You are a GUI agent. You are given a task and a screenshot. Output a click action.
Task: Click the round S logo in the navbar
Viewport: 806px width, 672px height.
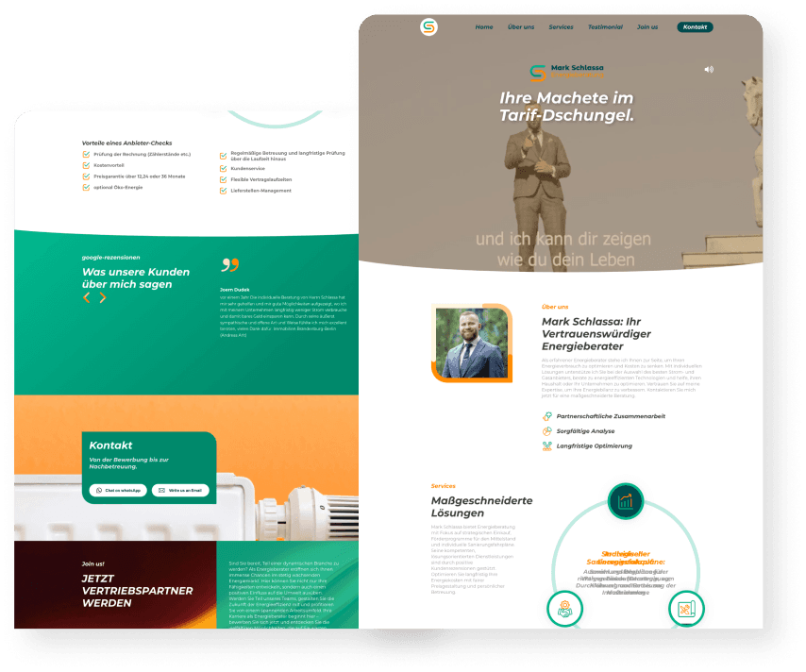[x=429, y=27]
